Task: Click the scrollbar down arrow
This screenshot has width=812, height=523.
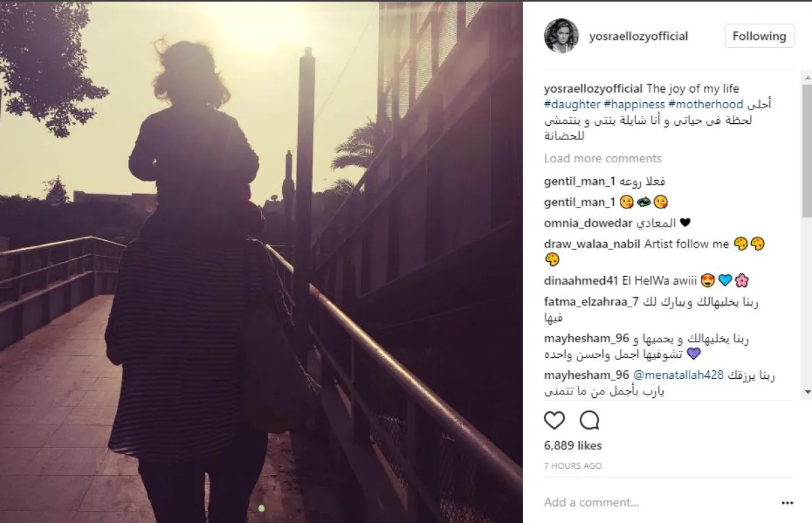Action: pos(807,392)
